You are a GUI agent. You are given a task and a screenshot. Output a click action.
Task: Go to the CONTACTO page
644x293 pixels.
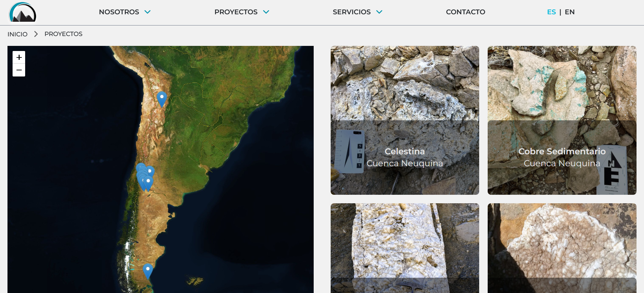(466, 12)
